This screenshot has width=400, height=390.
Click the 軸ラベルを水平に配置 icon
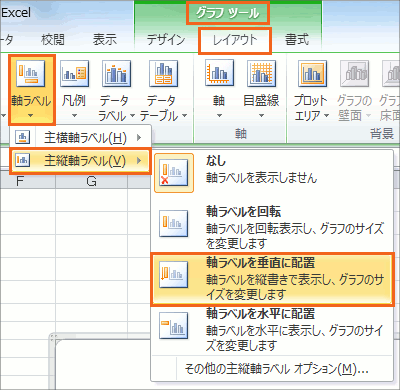tap(173, 325)
